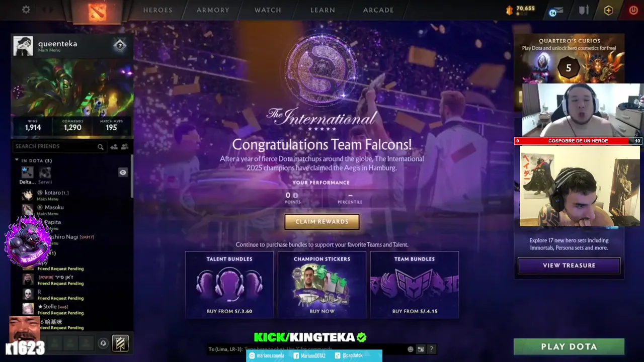The width and height of the screenshot is (644, 362).
Task: Click the Claim Rewards button
Action: [x=322, y=222]
